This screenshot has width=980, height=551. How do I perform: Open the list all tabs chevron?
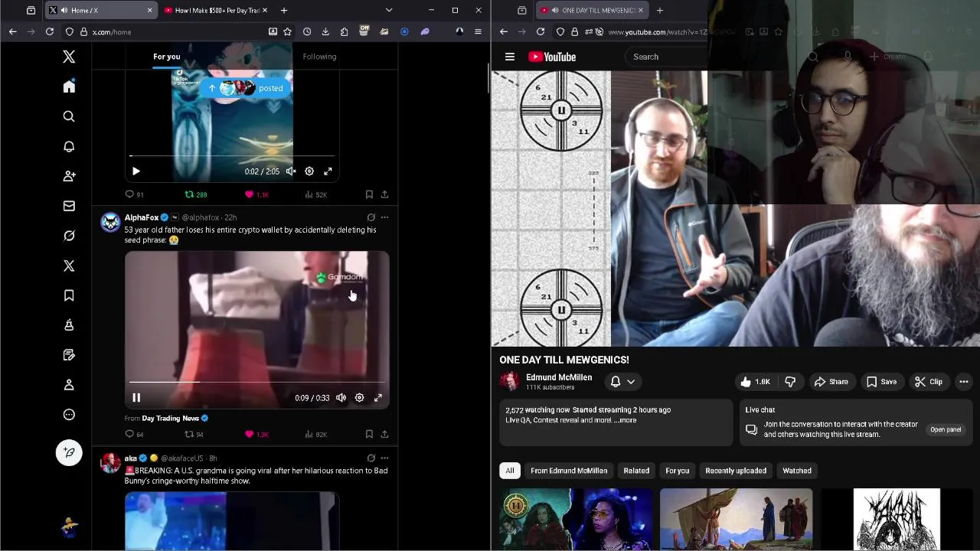[389, 11]
